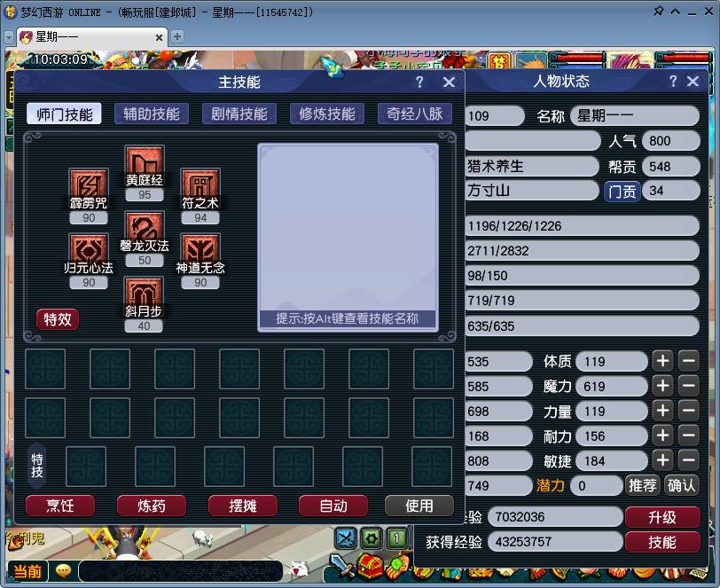Click the 2711/2832 mana bar

tap(582, 251)
